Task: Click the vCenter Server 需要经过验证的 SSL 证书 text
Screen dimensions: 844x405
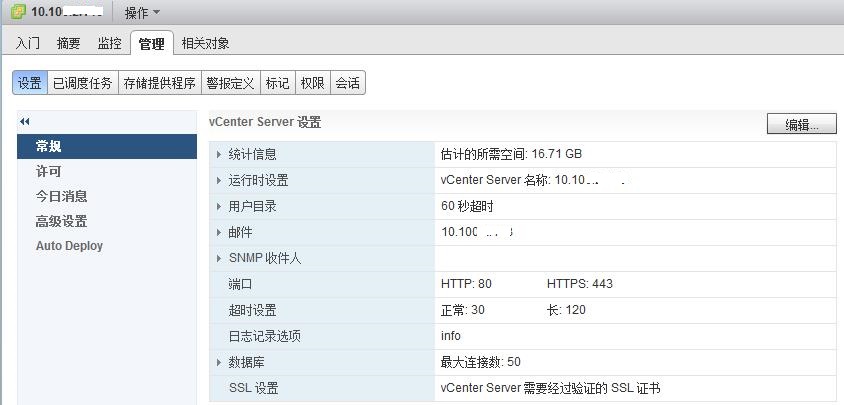Action: (550, 388)
